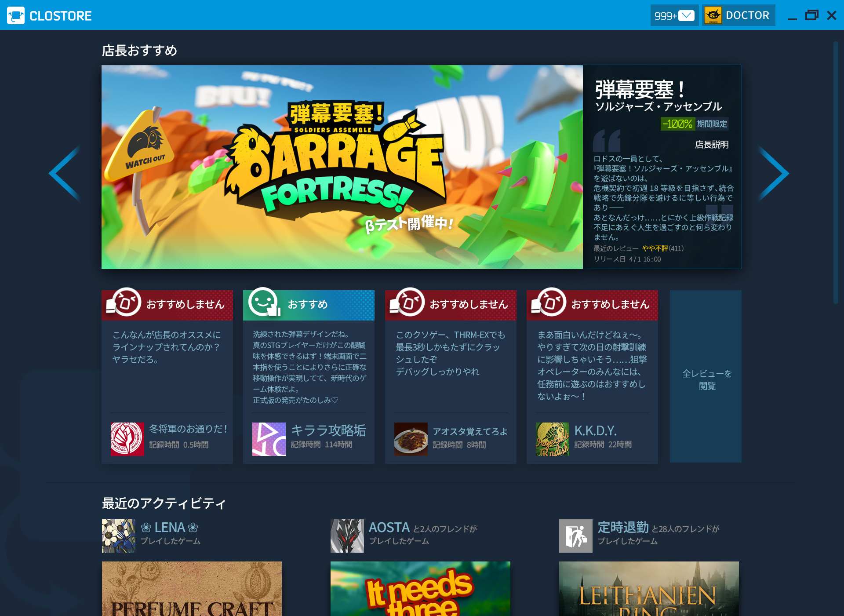Click the red emblem avatar of 冬将軍のお通りだ!
Viewport: 844px width, 616px height.
(127, 439)
